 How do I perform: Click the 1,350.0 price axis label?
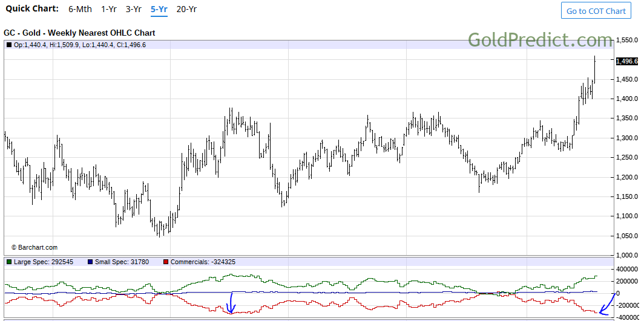point(627,118)
